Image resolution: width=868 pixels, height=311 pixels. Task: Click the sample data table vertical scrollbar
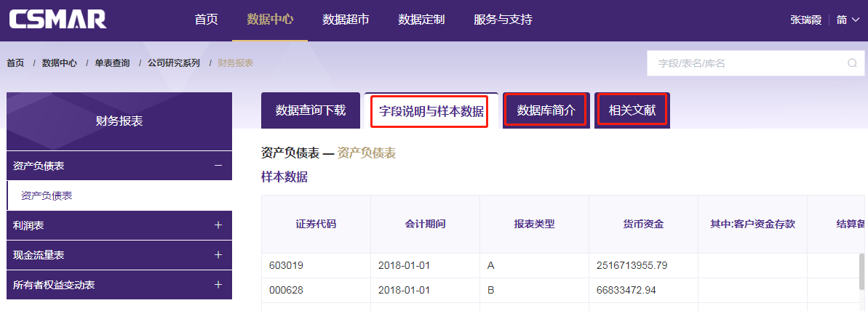click(861, 271)
